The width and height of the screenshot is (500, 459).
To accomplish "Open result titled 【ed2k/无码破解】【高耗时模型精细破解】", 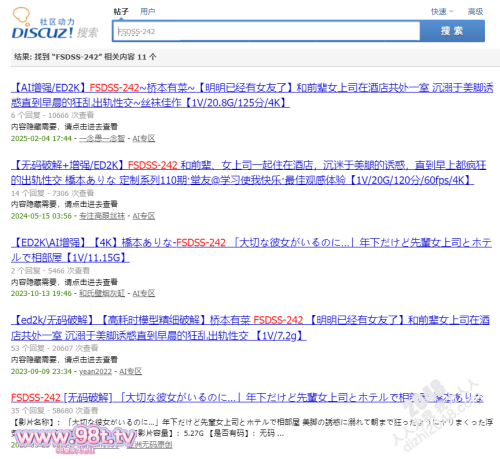I will 250,327.
